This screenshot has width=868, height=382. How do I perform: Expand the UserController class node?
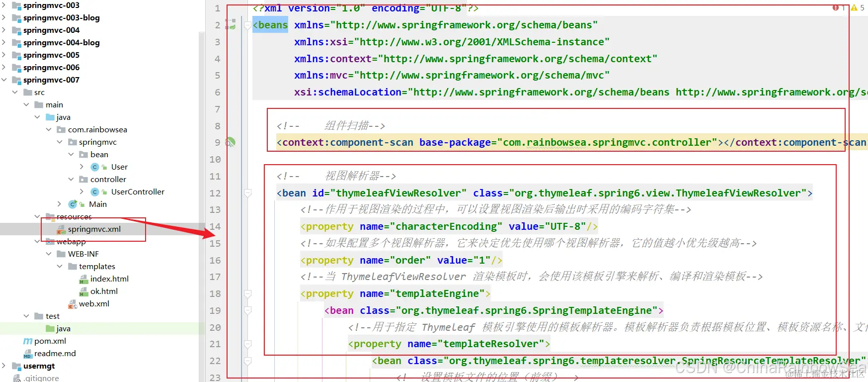pyautogui.click(x=82, y=191)
